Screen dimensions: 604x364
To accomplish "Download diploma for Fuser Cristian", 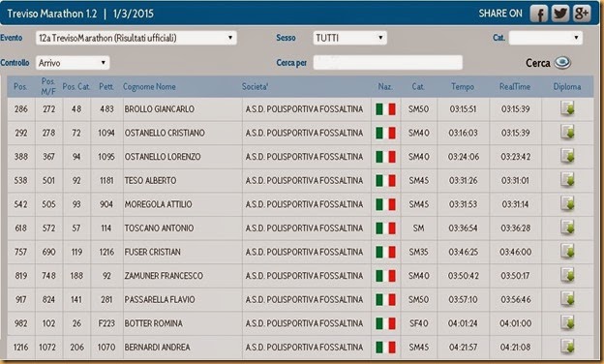I will [567, 252].
